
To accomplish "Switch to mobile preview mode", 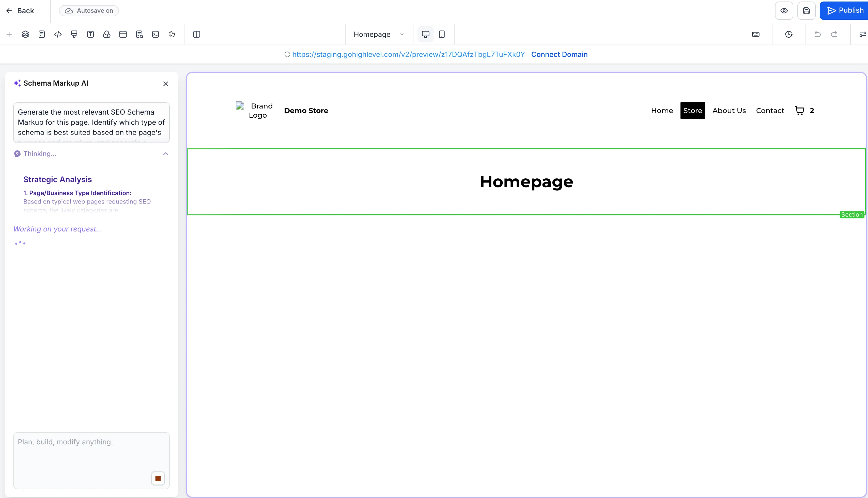I will pos(442,34).
